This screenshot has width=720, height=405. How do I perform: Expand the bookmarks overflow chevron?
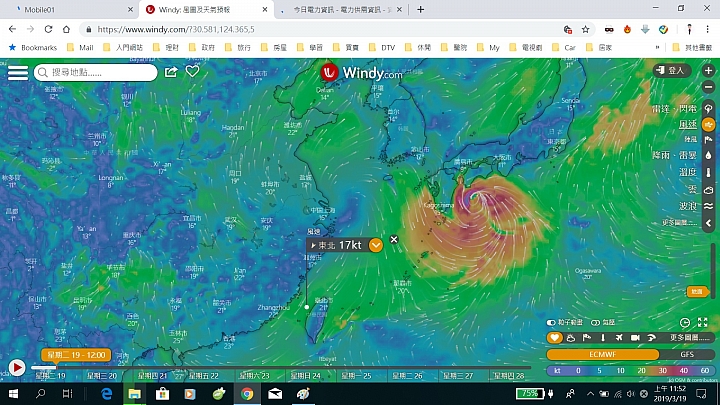658,47
